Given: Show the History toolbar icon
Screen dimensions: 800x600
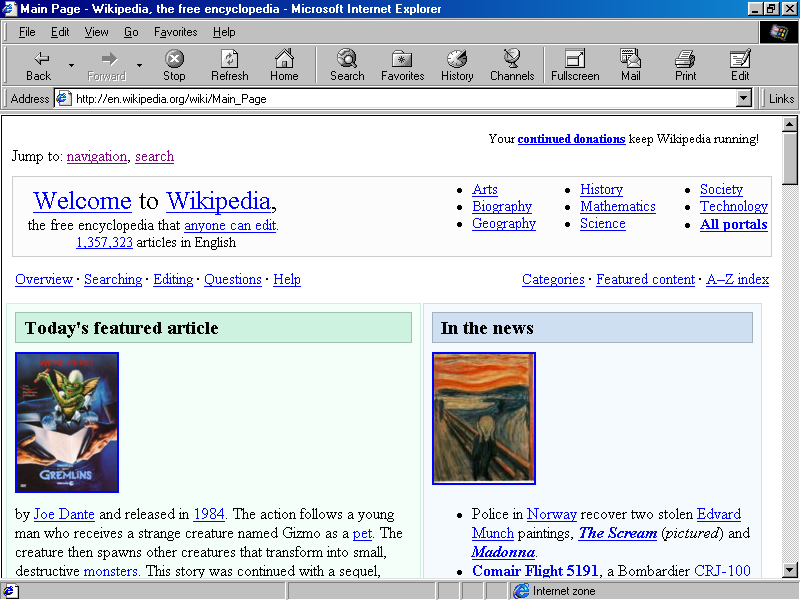Looking at the screenshot, I should [x=457, y=59].
